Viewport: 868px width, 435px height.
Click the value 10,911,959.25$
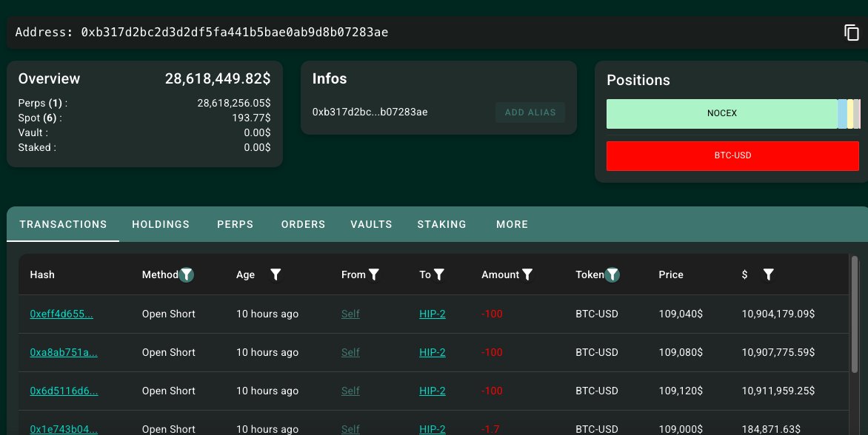[x=778, y=391]
